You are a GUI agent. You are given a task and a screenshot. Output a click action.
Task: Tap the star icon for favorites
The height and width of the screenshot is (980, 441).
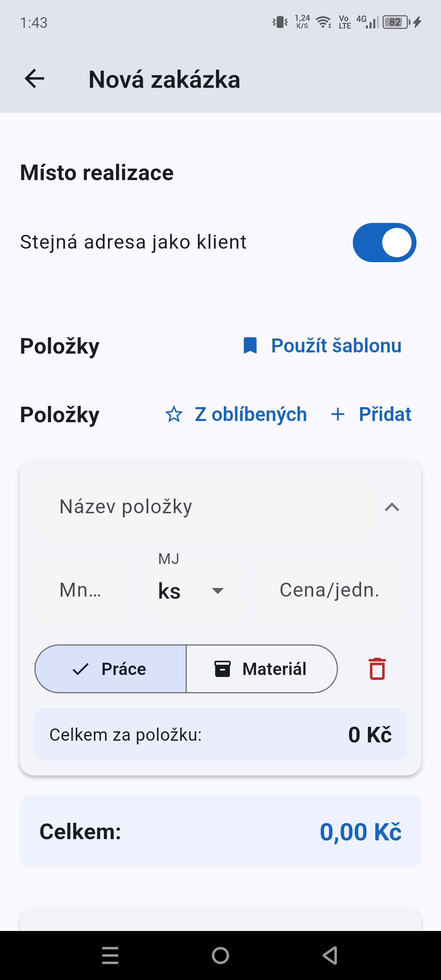coord(174,414)
